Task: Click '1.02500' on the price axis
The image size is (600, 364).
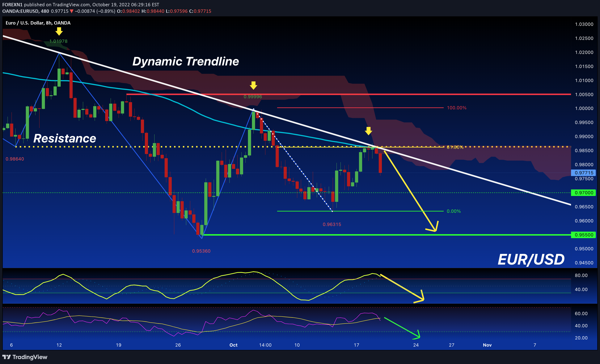Action: [584, 38]
